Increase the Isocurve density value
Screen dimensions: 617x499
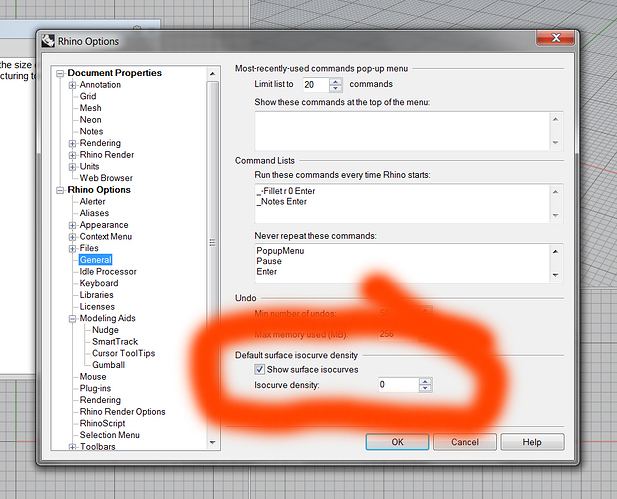pos(425,381)
